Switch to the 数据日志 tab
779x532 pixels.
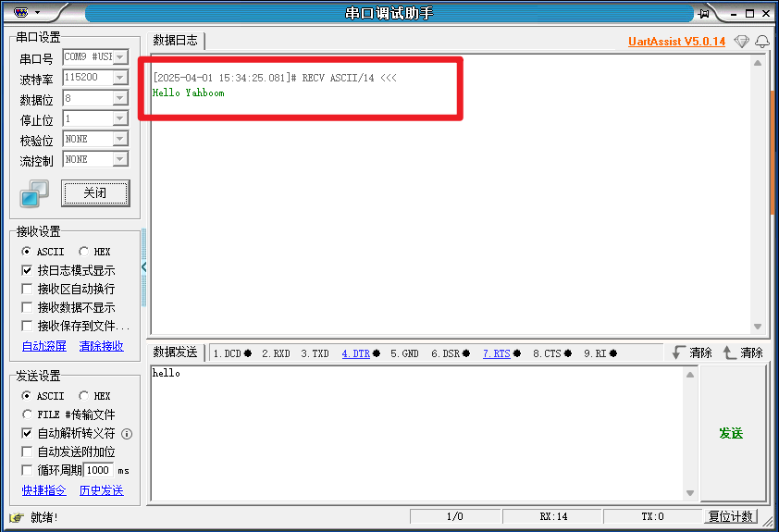175,41
